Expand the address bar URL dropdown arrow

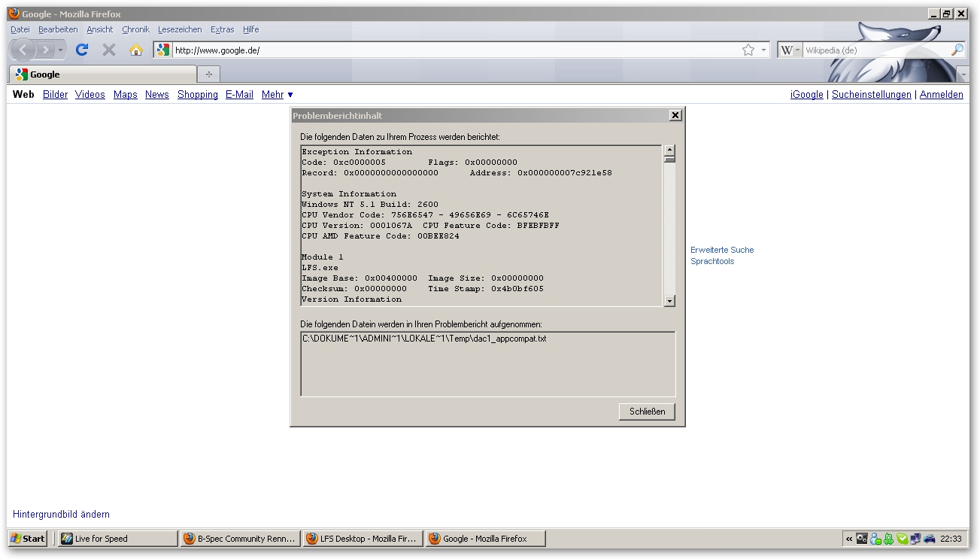[764, 50]
